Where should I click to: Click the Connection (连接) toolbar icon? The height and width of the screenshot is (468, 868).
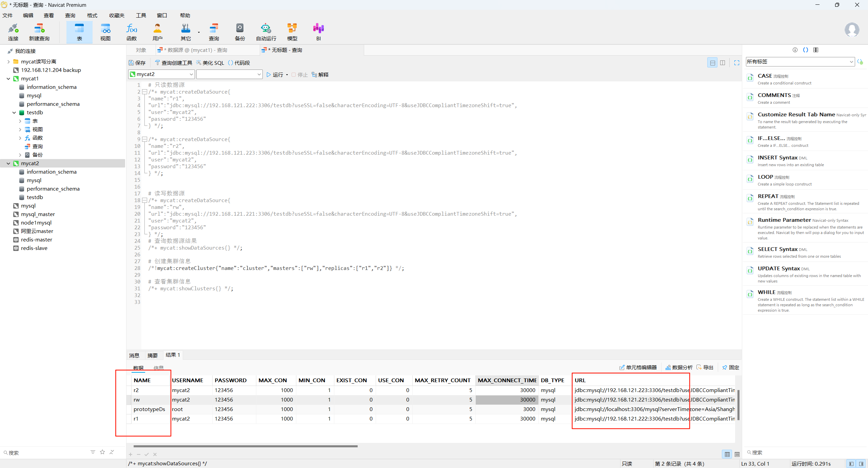[13, 32]
